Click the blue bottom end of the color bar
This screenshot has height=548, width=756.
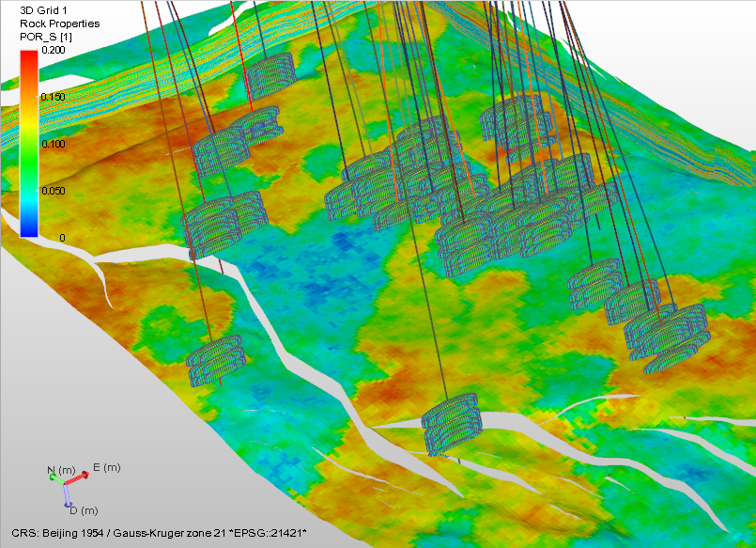29,229
